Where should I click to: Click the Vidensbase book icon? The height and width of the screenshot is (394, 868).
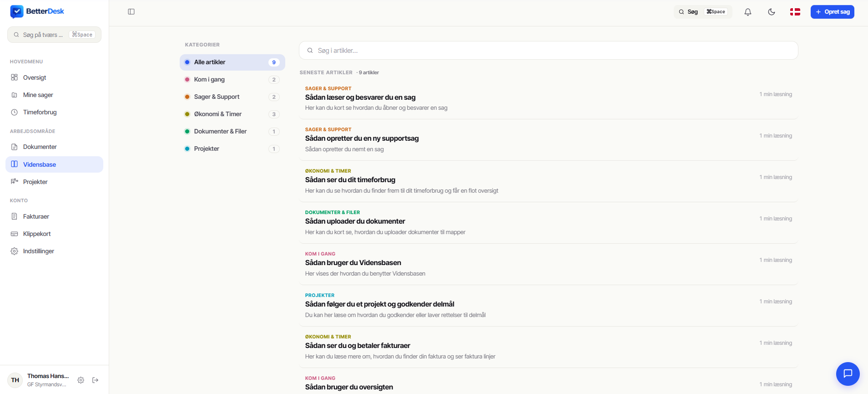click(x=15, y=164)
